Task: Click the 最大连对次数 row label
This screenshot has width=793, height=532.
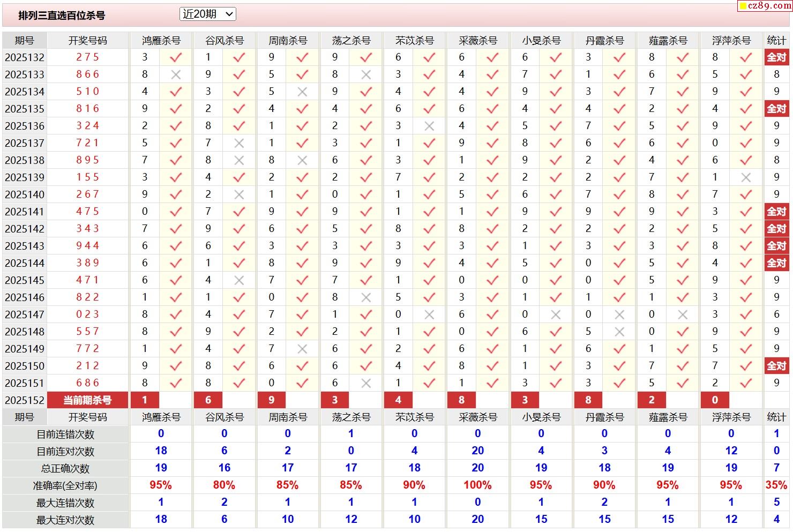Action: pyautogui.click(x=65, y=520)
